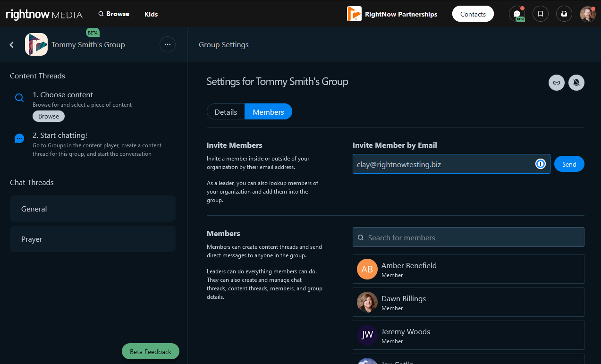Unmute group notifications via the bell icon
The image size is (601, 364).
point(576,83)
